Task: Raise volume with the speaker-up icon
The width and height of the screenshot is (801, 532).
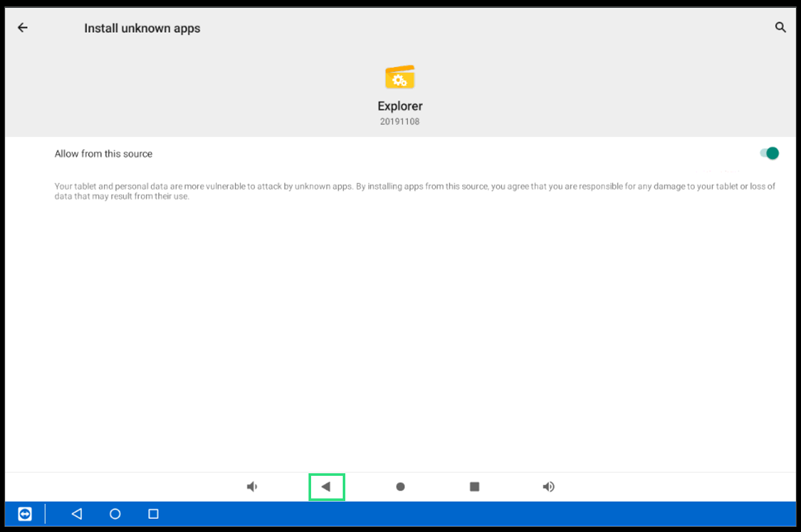Action: [x=548, y=487]
